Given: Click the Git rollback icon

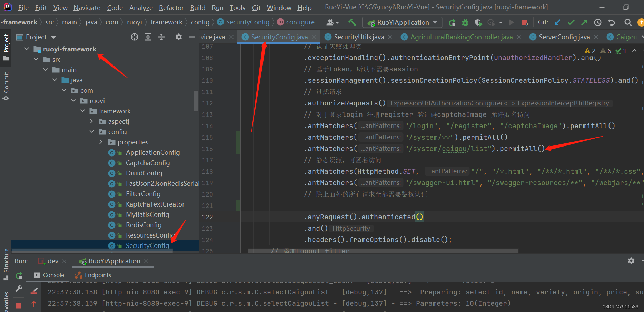Looking at the screenshot, I should pos(612,22).
